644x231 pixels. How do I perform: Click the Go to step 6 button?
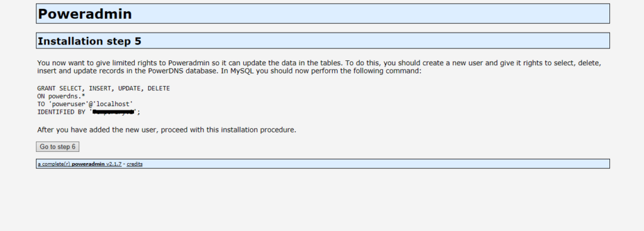(57, 147)
